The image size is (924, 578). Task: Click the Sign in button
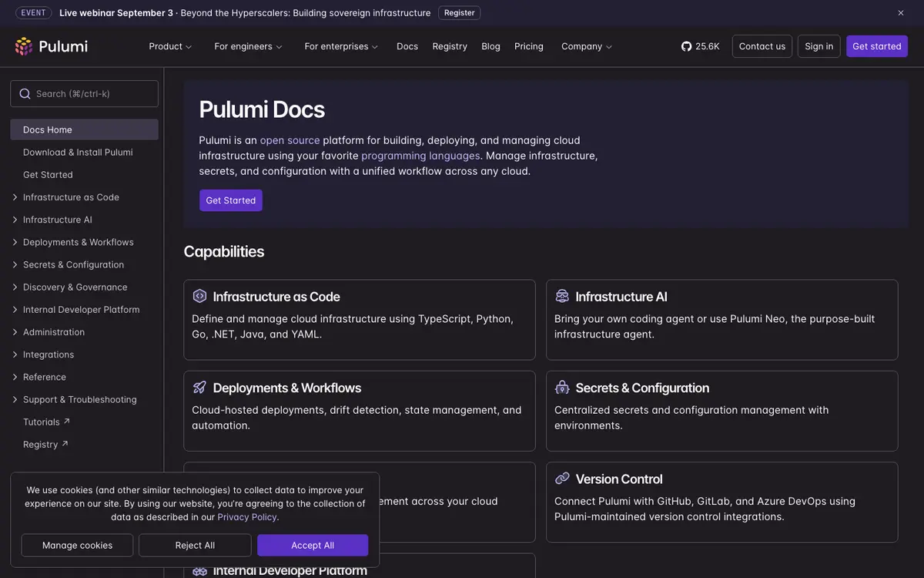(x=819, y=46)
